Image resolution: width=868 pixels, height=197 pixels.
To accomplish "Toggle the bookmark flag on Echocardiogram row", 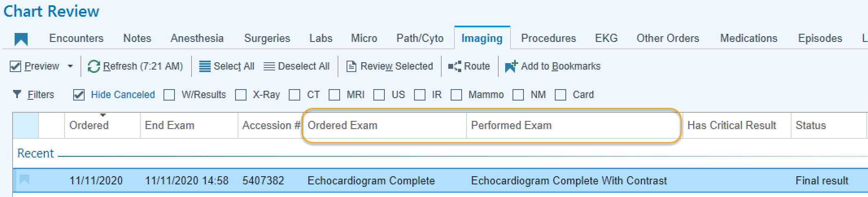I will pos(24,179).
